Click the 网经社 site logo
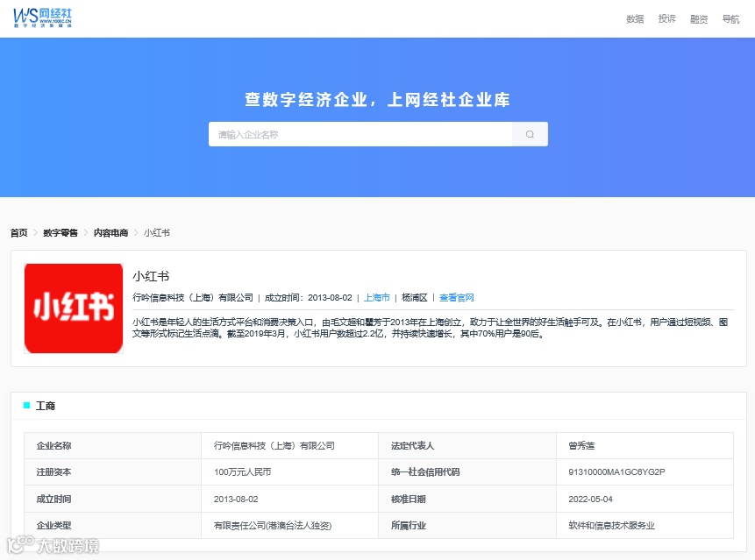 42,18
